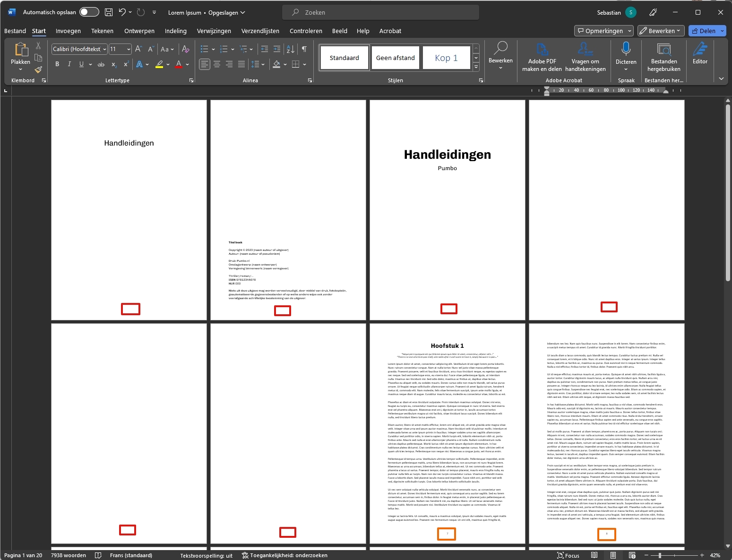Viewport: 732px width, 560px height.
Task: Sort the selected text
Action: click(x=291, y=49)
